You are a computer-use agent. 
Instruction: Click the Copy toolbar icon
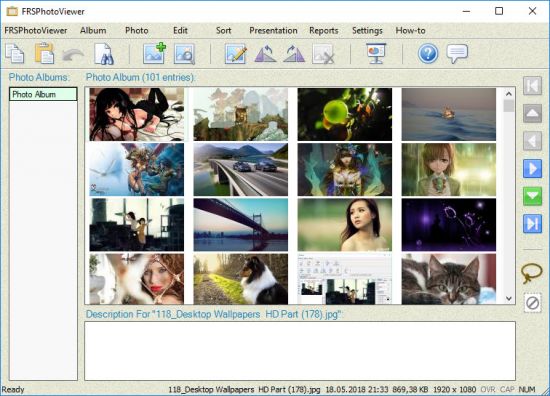click(x=15, y=54)
